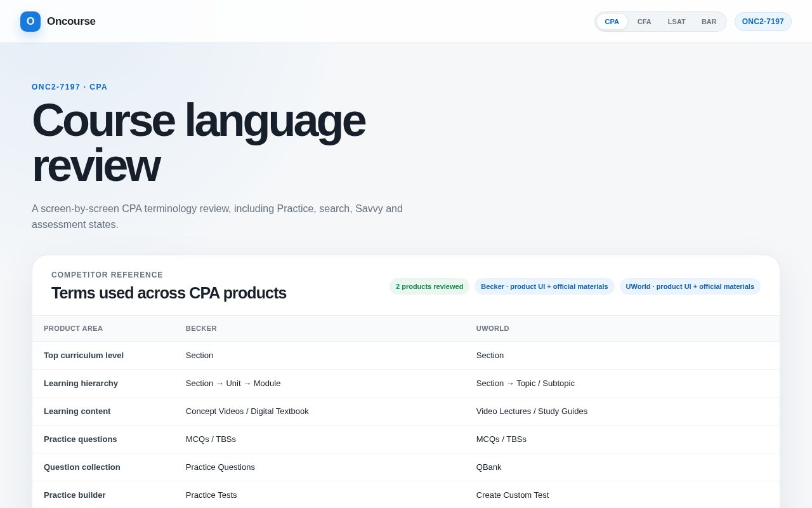Select the CPA tab

pos(612,22)
